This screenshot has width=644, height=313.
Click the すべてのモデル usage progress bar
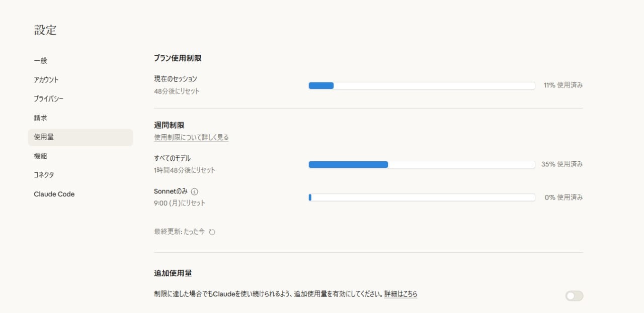[x=422, y=164]
